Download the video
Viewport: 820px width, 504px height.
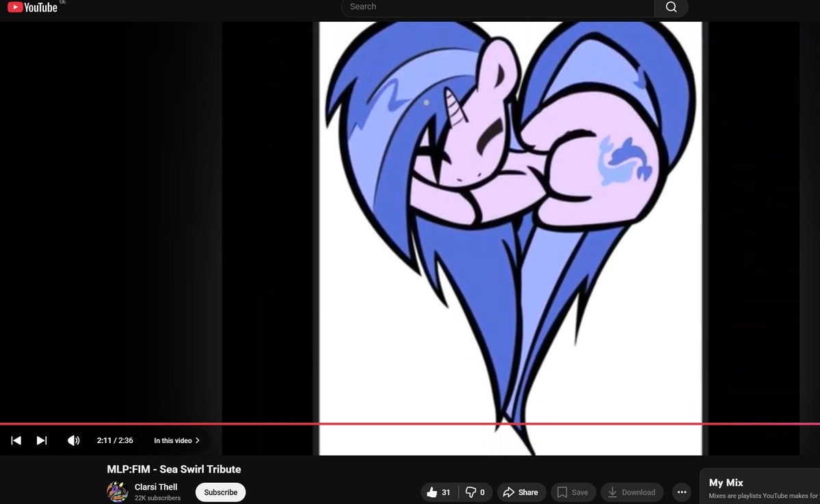click(x=632, y=492)
